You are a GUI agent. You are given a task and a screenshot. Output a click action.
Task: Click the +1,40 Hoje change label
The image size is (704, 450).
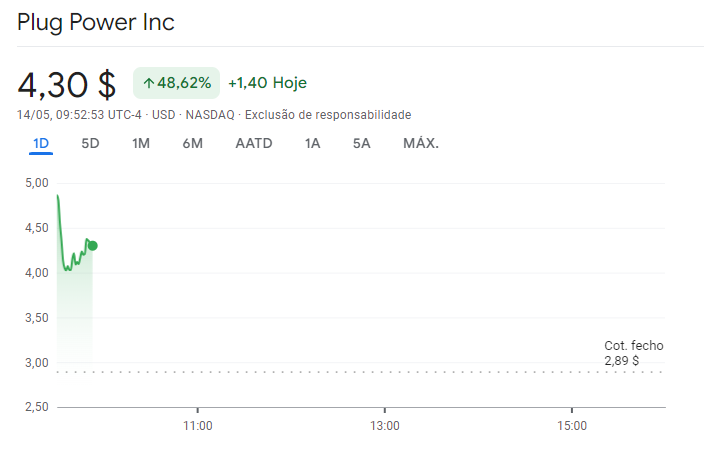coord(268,83)
